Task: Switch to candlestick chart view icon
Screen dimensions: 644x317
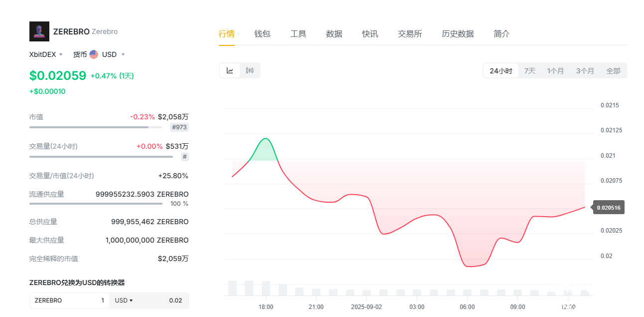Action: (x=250, y=70)
